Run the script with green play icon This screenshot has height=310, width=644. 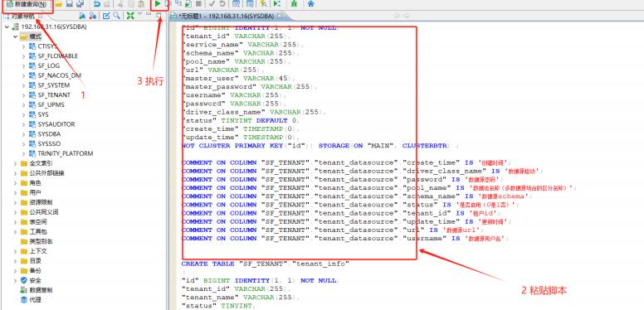[x=158, y=3]
